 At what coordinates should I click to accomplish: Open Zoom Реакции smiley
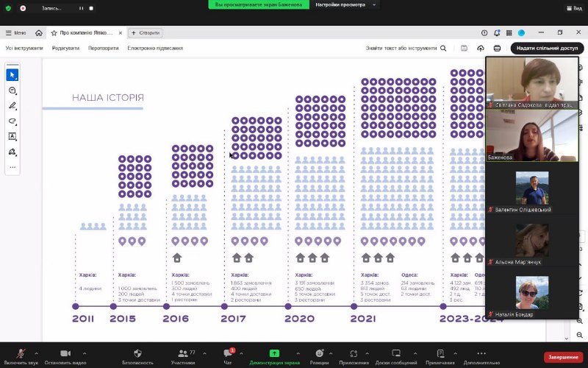click(x=319, y=356)
